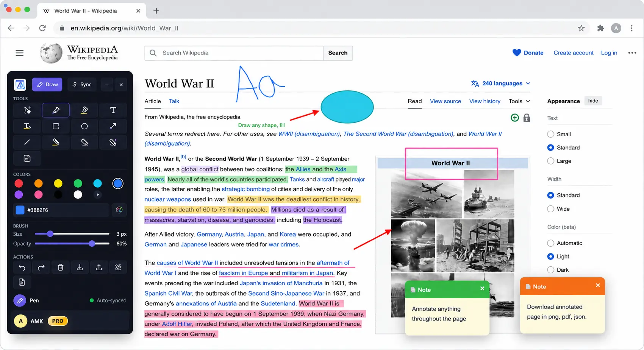Expand more colors arrow in palette

(98, 194)
